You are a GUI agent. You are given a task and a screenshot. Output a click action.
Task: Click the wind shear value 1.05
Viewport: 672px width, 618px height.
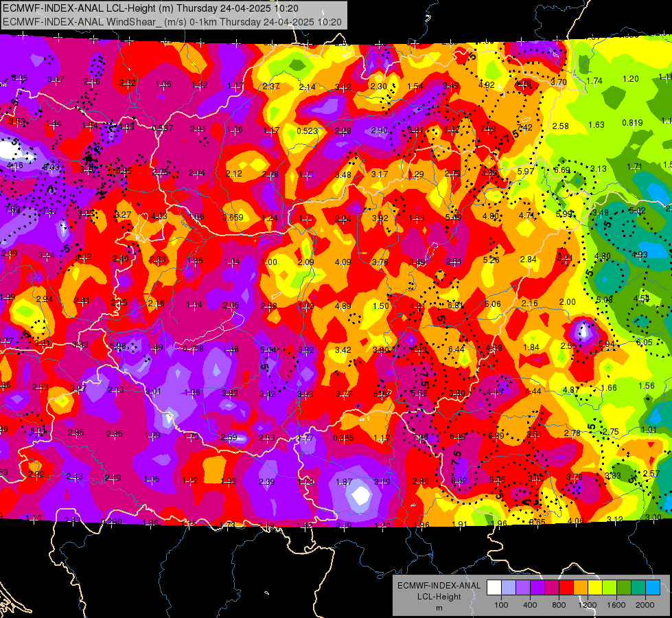151,479
